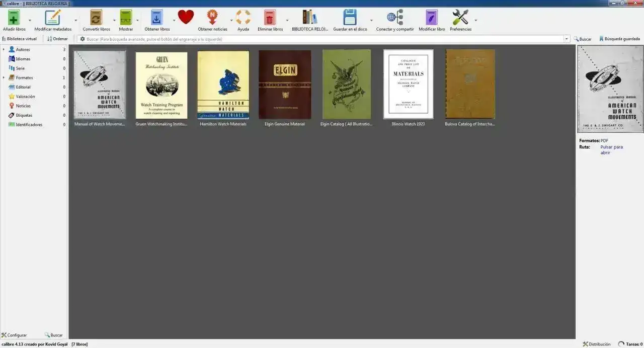Click the PDF format in book details
The height and width of the screenshot is (348, 644).
click(x=604, y=141)
